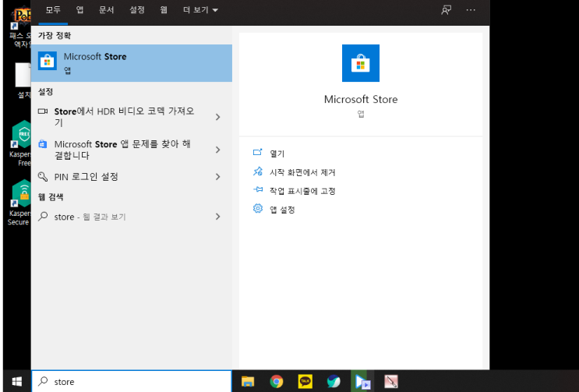The image size is (579, 392).
Task: Open Google Chrome from the taskbar
Action: (277, 381)
